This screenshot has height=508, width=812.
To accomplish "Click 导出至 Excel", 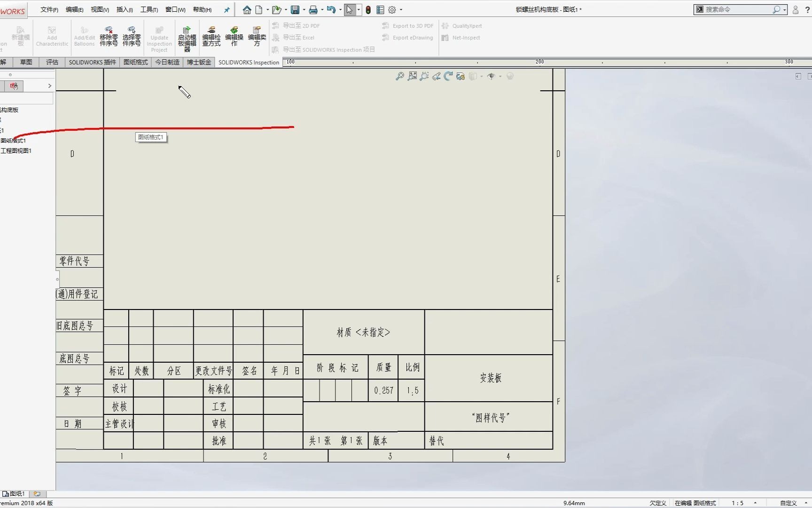I will (x=299, y=37).
